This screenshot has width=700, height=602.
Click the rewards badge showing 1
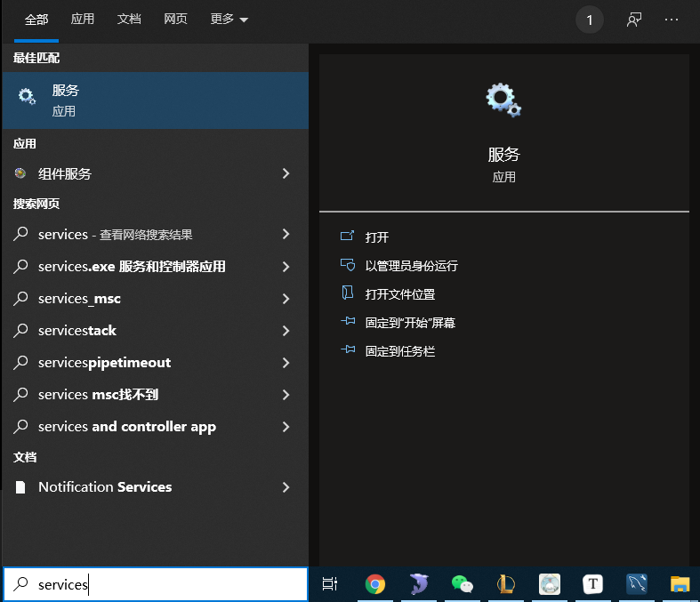pos(590,20)
